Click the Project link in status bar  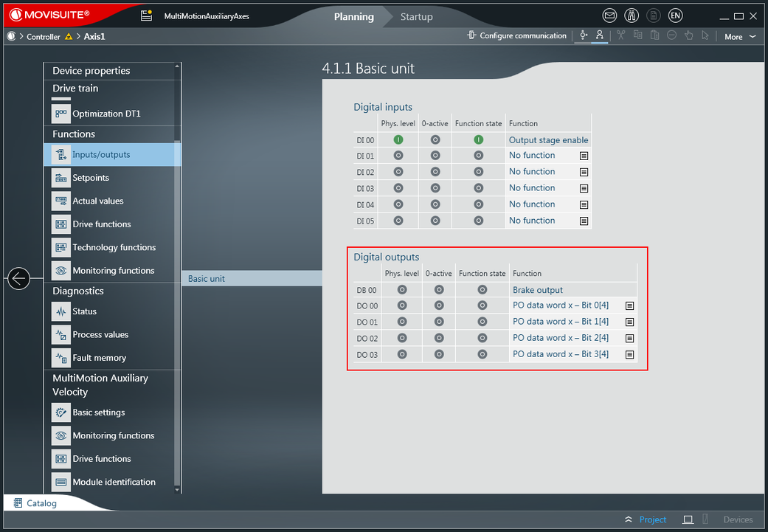coord(652,519)
